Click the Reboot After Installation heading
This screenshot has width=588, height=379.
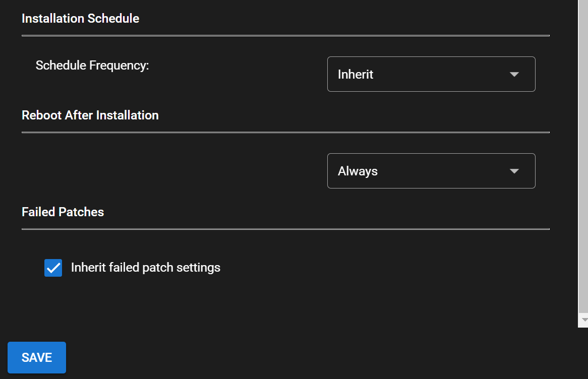(90, 115)
